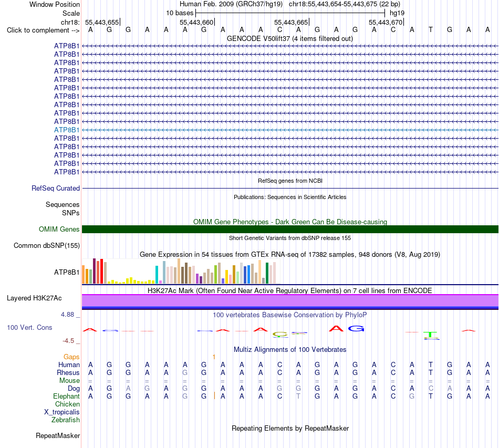Click position label 55,443,660
The height and width of the screenshot is (448, 499).
click(x=196, y=22)
